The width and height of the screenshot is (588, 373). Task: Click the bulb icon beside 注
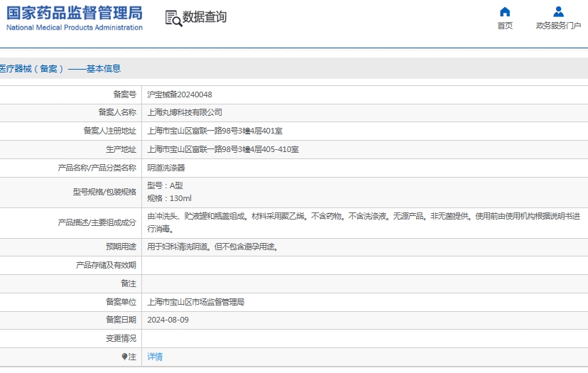(x=124, y=357)
